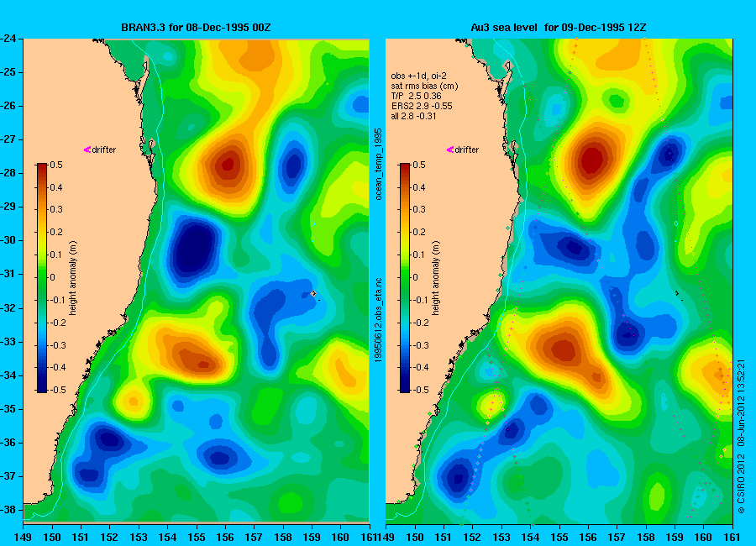
Task: Click the 0.3 colorbar tick in Au3 panel
Action: click(419, 210)
